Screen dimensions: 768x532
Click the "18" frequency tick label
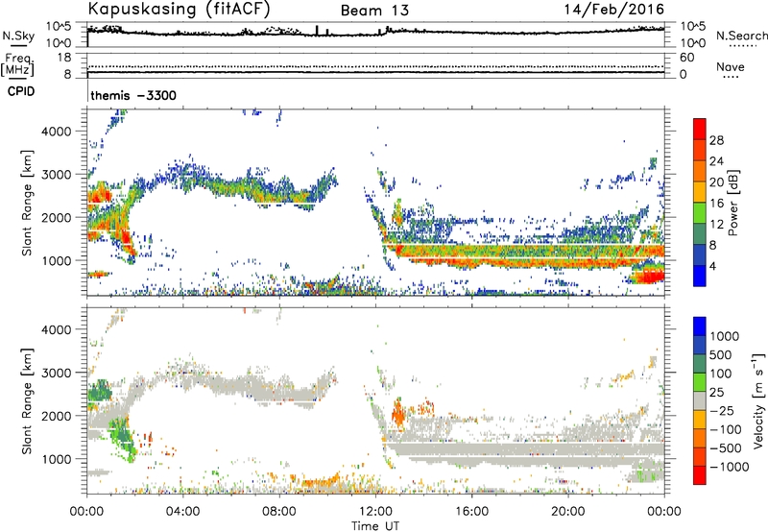pos(64,58)
